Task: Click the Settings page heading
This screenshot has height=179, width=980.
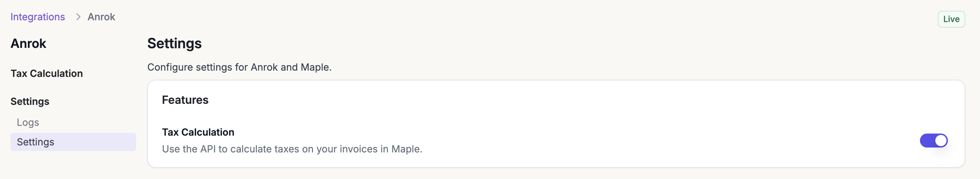Action: (x=174, y=43)
